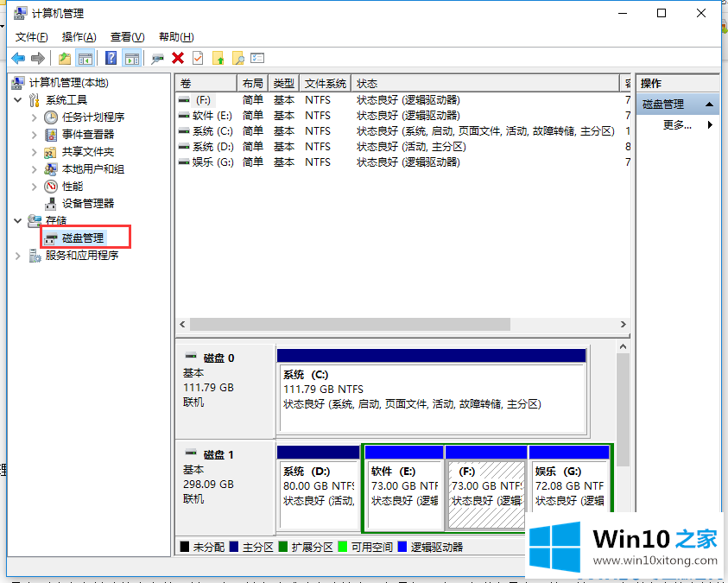The width and height of the screenshot is (728, 583).
Task: Click the 磁盘 1 disk label
Action: [218, 455]
